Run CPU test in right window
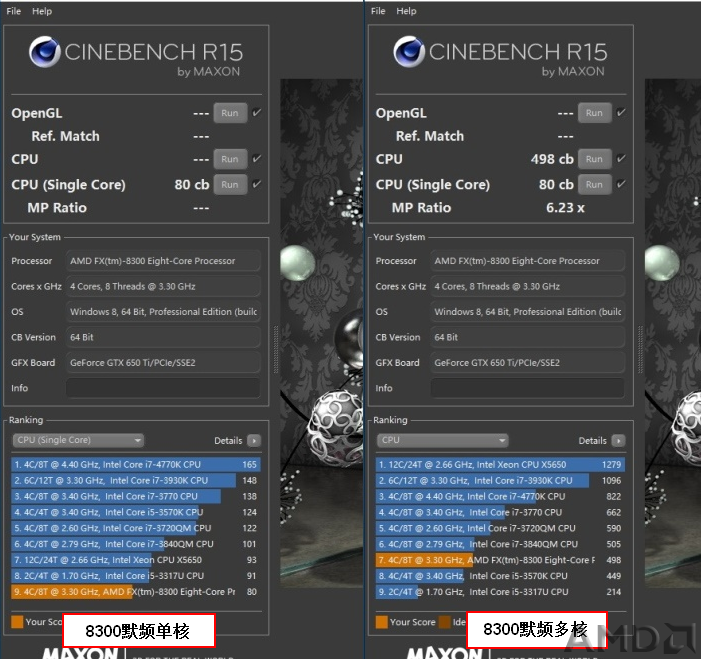The height and width of the screenshot is (659, 701). click(594, 159)
